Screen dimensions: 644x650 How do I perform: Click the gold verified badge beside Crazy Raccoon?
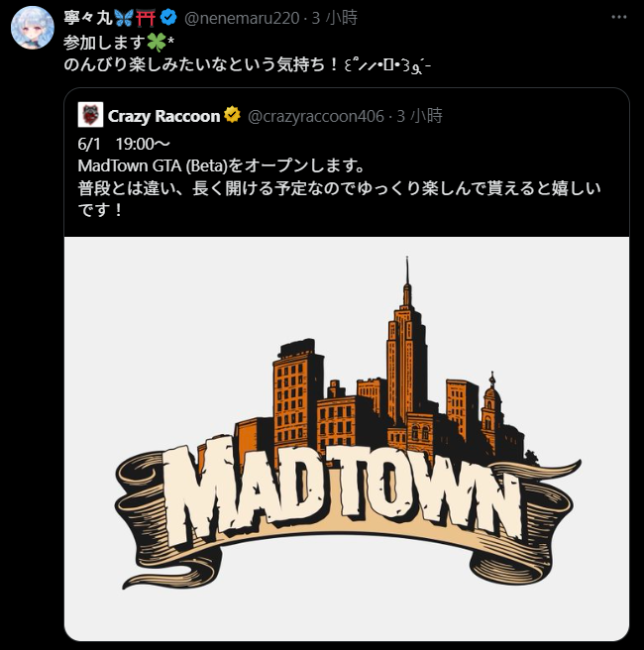[233, 115]
